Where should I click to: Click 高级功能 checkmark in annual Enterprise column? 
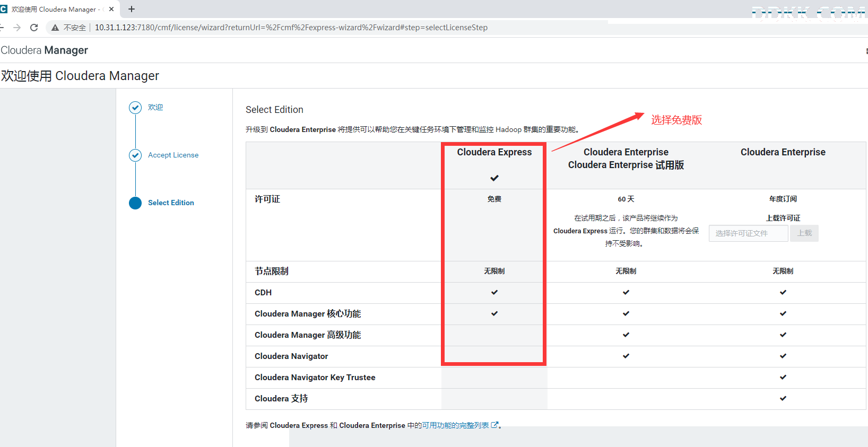(783, 335)
